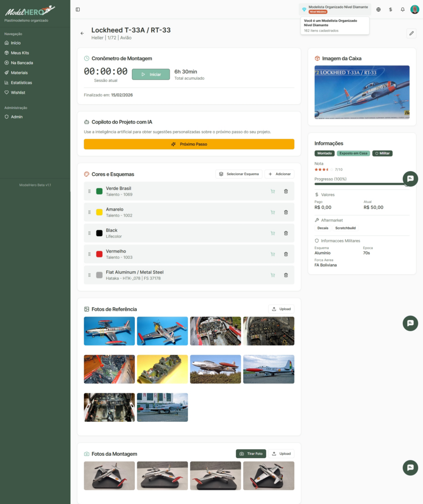
Task: Click the globe language icon
Action: click(378, 9)
